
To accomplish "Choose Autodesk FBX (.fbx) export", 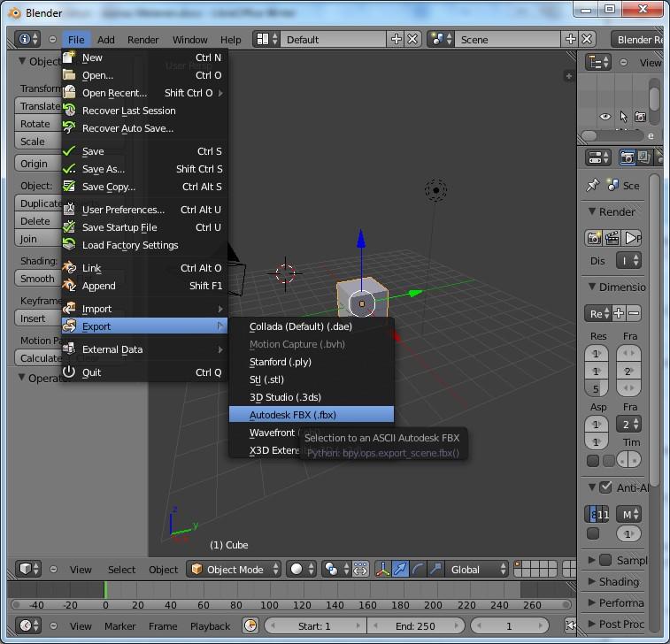I will (x=312, y=415).
